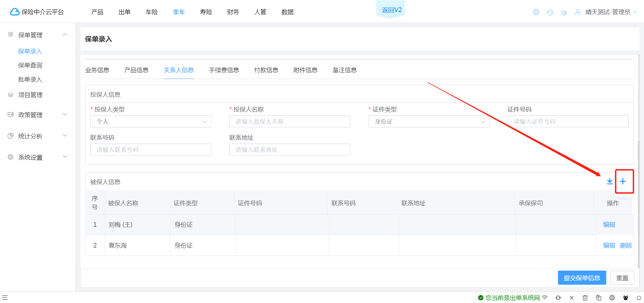Image resolution: width=644 pixels, height=303 pixels.
Task: Click the 政策管理 icon in sidebar
Action: [x=11, y=115]
